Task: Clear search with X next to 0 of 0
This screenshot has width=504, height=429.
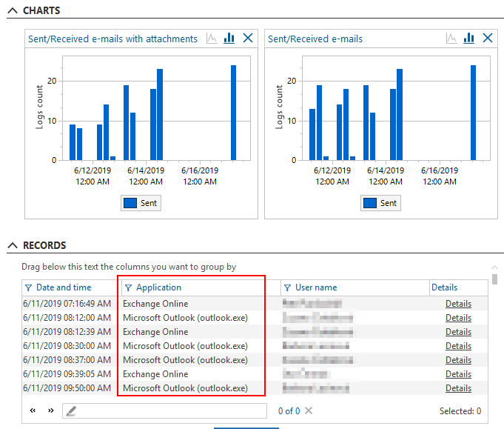Action: [309, 410]
